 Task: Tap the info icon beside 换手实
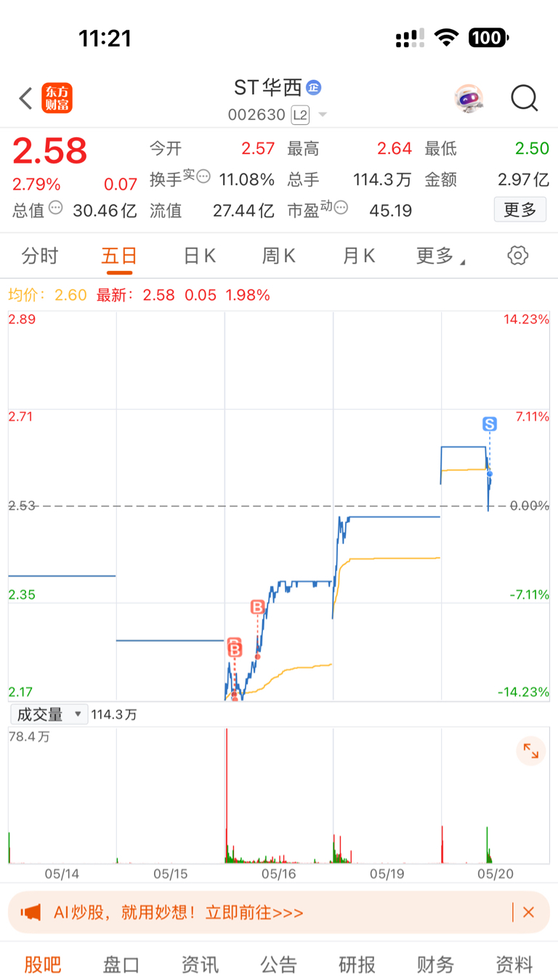click(203, 177)
